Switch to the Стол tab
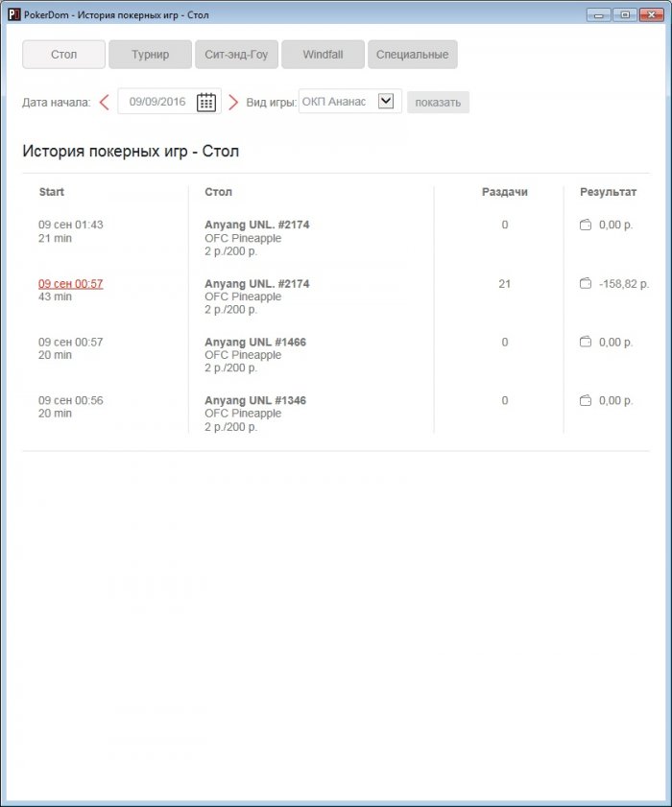672x807 pixels. coord(64,55)
